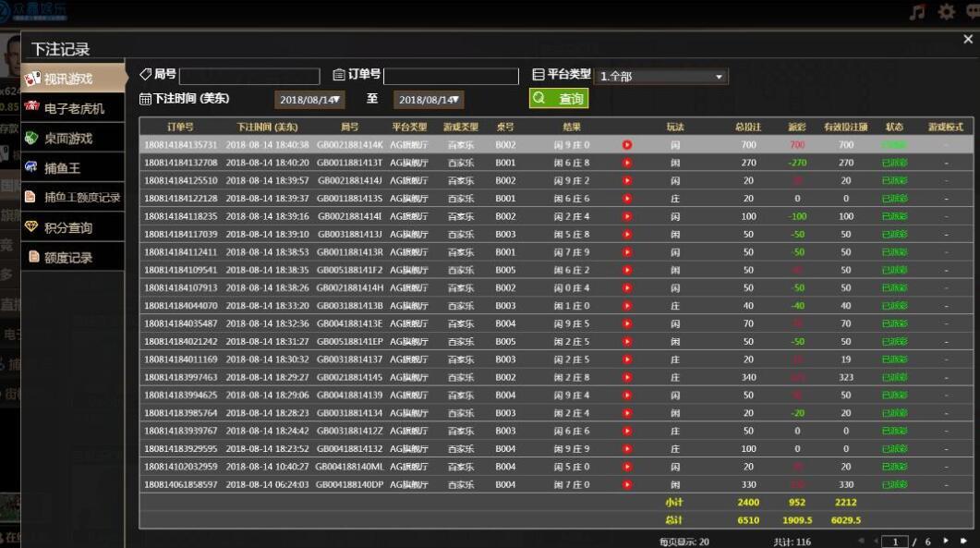Viewport: 980px width, 548px height.
Task: Switch to the 捕鱼王 tab
Action: (x=73, y=167)
